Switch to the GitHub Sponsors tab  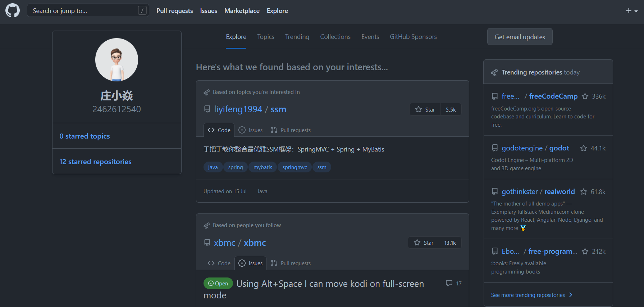[413, 37]
